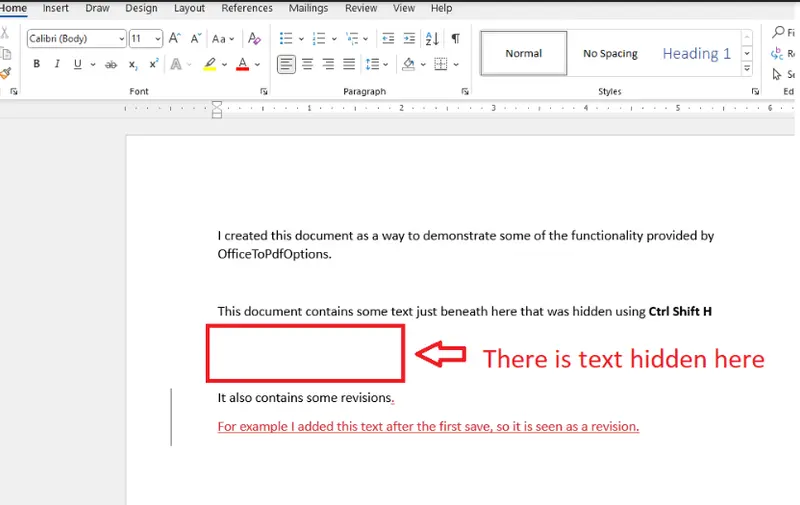Viewport: 800px width, 505px height.
Task: Apply red font color
Action: coord(242,64)
